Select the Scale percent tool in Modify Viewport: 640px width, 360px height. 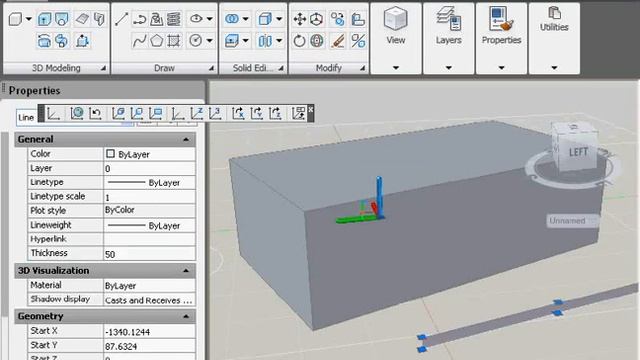click(358, 40)
